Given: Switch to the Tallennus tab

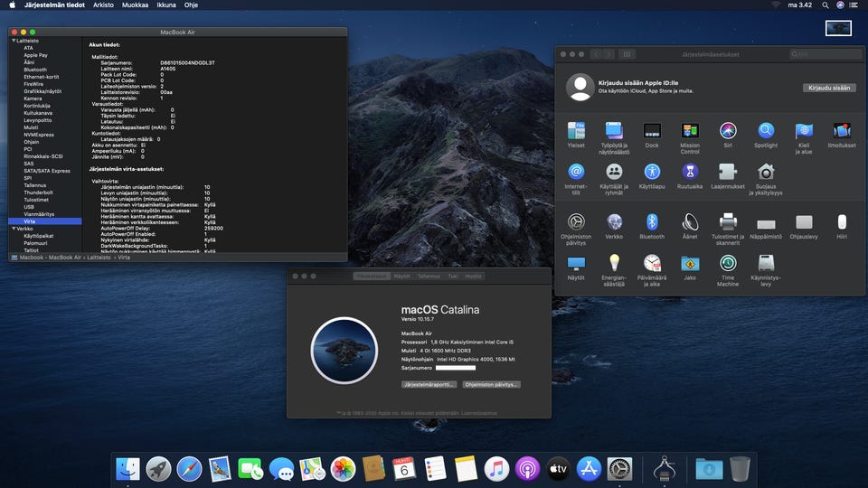Looking at the screenshot, I should 429,276.
